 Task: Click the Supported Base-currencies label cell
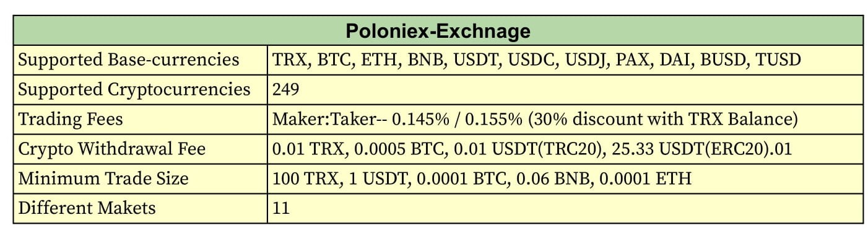pos(141,60)
